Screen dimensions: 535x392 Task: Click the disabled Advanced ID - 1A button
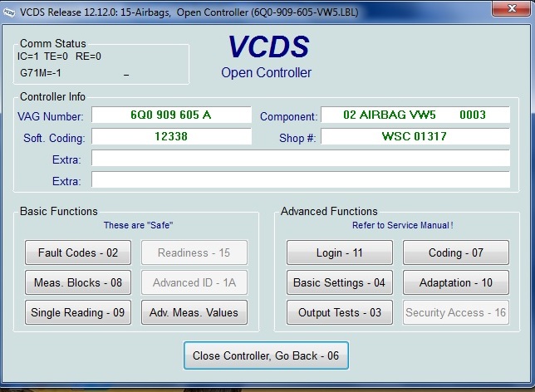(x=194, y=282)
